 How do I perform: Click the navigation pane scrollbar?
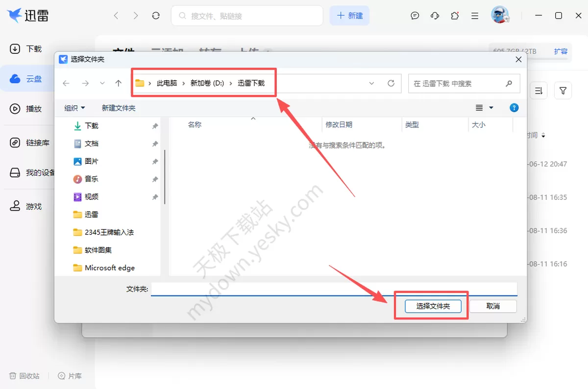tap(165, 177)
